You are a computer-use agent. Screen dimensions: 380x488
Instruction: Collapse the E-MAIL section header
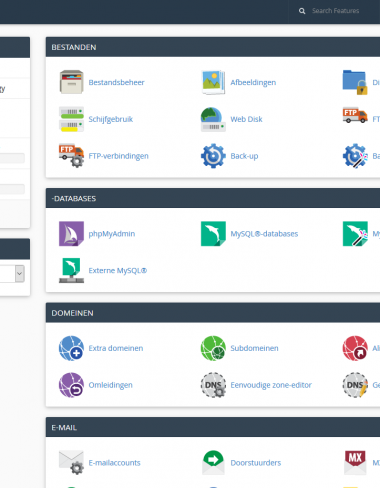[x=213, y=427]
